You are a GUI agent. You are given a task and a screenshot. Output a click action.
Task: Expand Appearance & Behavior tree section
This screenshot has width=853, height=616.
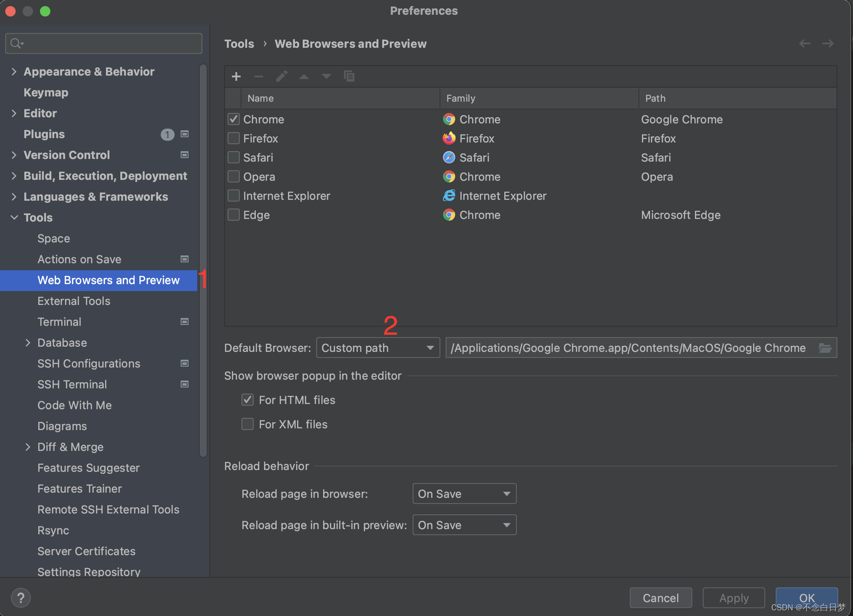(14, 72)
